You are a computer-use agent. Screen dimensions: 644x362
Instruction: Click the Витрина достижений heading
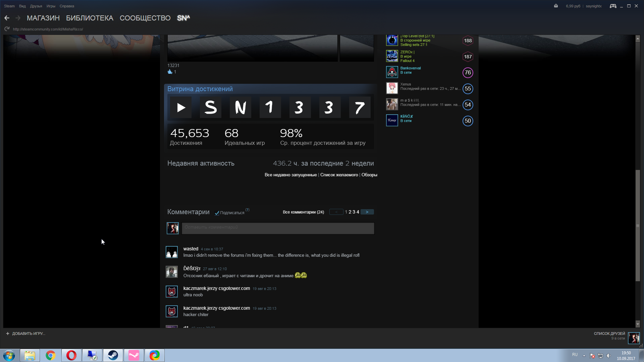click(200, 89)
